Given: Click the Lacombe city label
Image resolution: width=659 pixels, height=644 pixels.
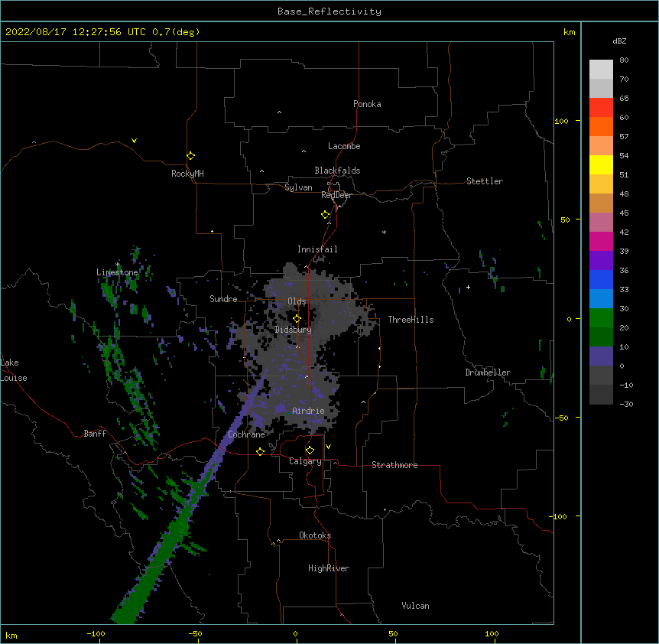Looking at the screenshot, I should point(344,146).
